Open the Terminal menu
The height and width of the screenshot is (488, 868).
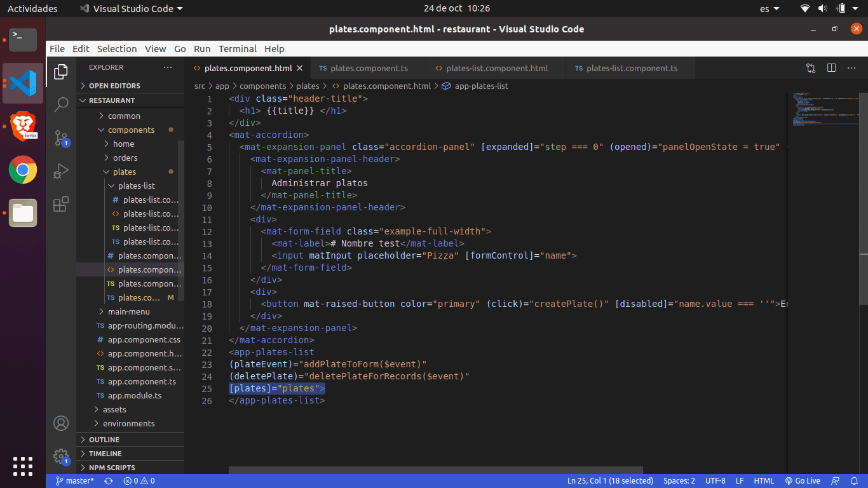tap(238, 49)
